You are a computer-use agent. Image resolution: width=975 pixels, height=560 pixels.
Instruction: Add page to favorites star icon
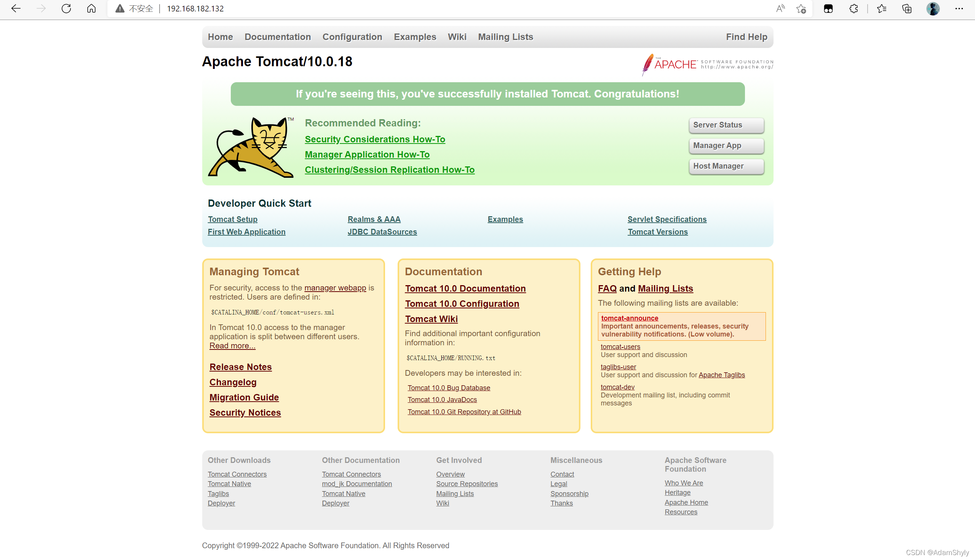point(801,8)
